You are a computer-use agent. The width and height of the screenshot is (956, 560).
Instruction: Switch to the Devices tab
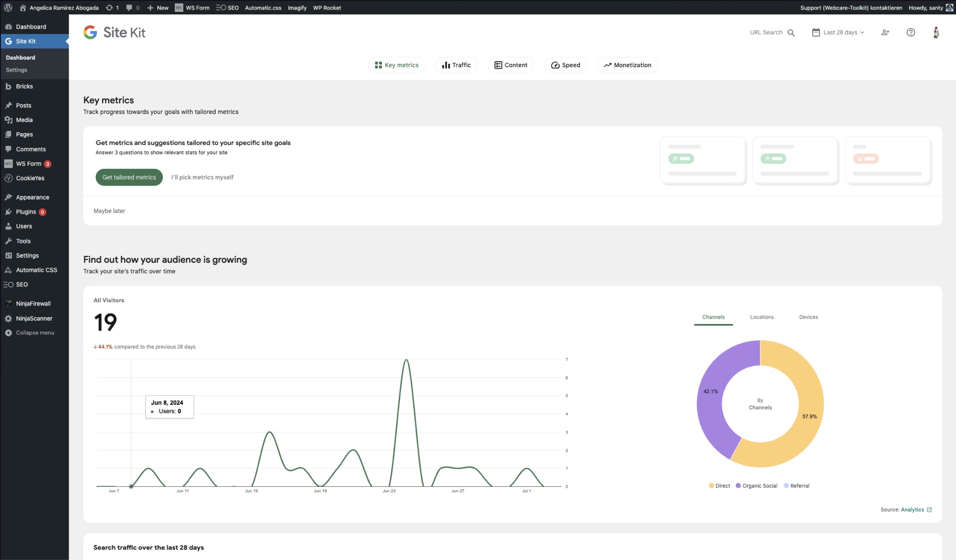click(x=808, y=317)
